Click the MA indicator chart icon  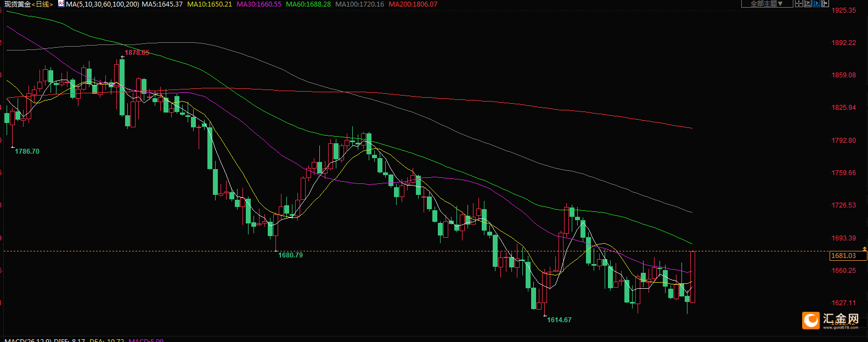tap(60, 4)
